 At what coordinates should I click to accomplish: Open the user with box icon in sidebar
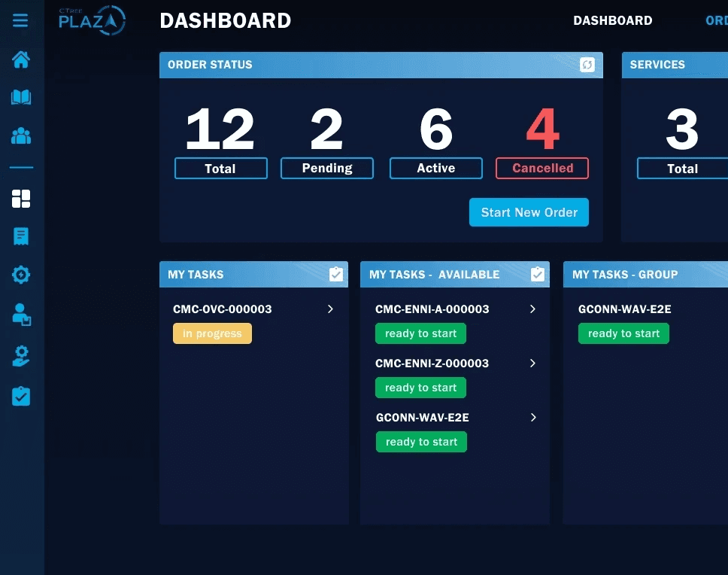[x=21, y=315]
